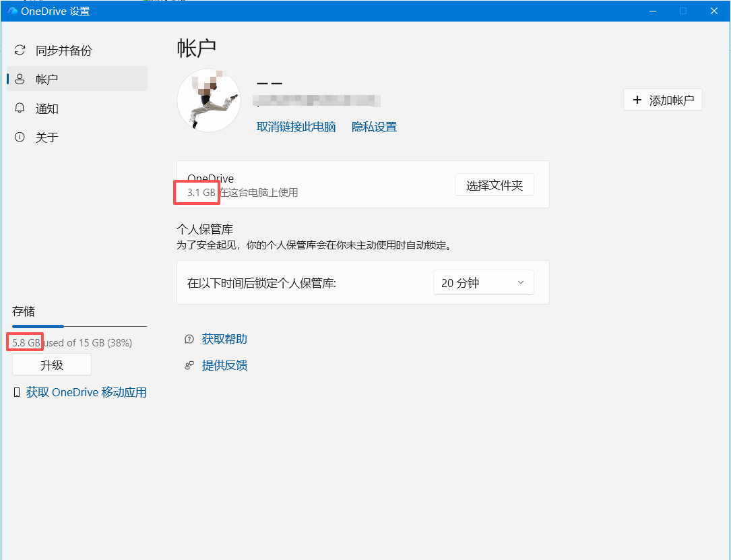731x560 pixels.
Task: Open the 20 分钟 vault lock dropdown
Action: 484,282
